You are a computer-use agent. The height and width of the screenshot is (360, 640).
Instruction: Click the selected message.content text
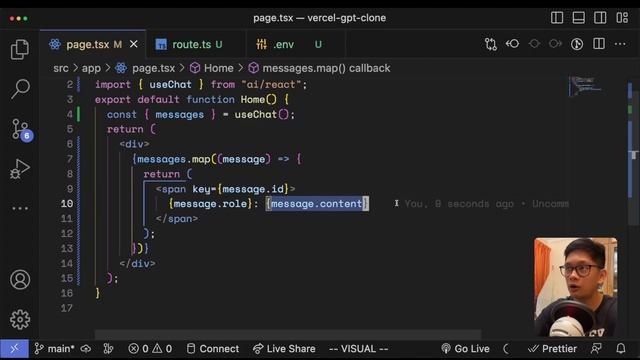click(x=317, y=204)
